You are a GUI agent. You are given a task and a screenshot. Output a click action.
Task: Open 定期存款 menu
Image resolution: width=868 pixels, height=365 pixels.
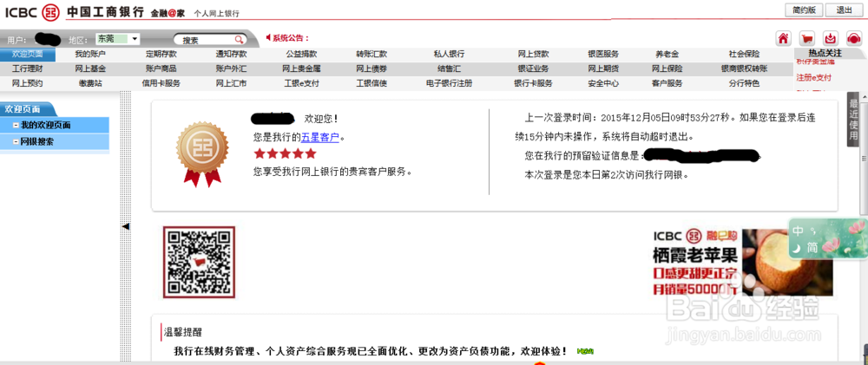point(161,55)
